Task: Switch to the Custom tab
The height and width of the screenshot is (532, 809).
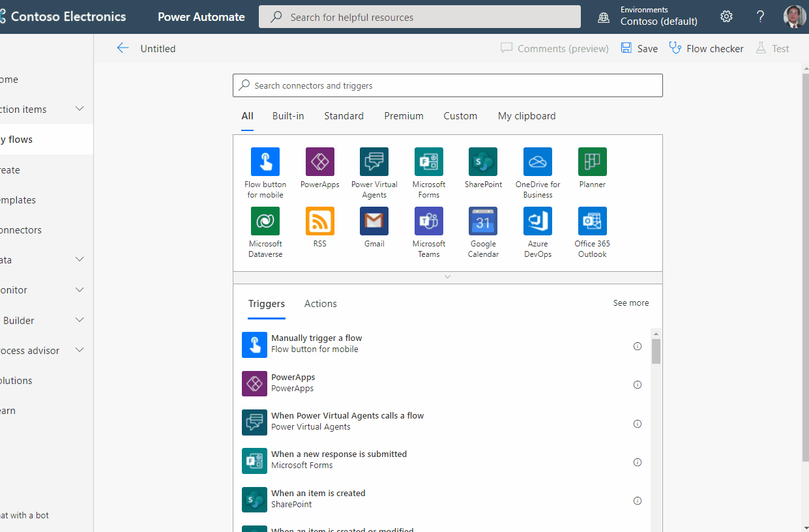Action: point(460,116)
